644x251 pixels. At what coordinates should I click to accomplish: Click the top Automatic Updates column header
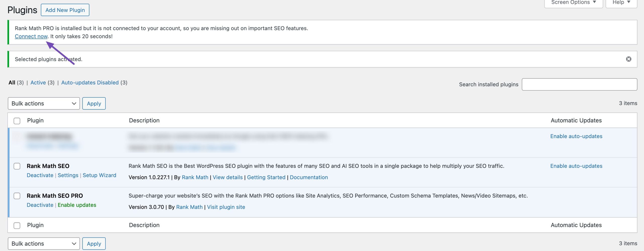coord(576,120)
